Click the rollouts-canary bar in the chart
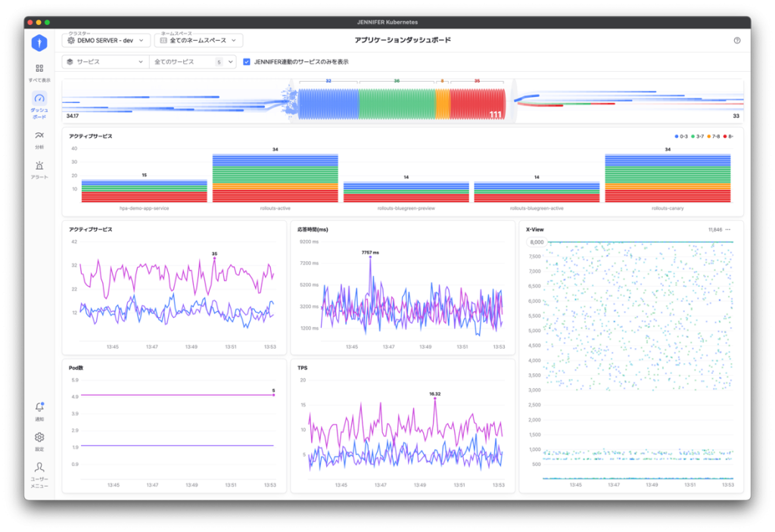This screenshot has height=532, width=775. point(668,178)
